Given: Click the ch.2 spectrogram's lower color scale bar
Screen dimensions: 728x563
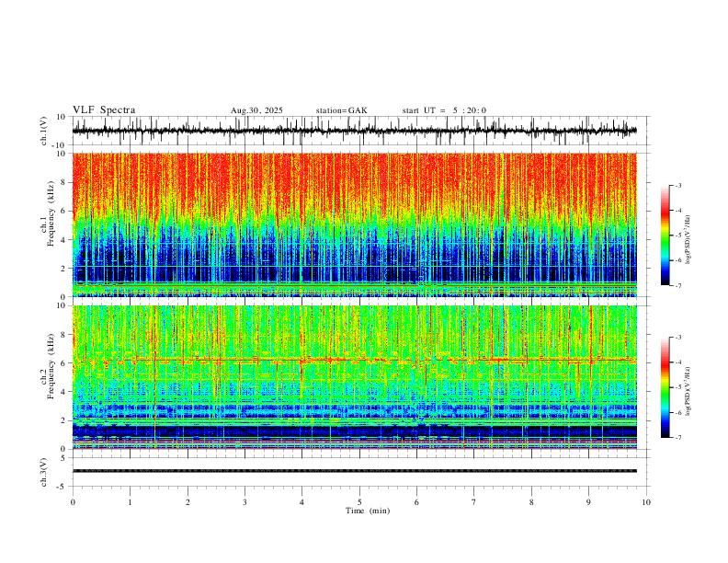Looking at the screenshot, I should pos(665,387).
